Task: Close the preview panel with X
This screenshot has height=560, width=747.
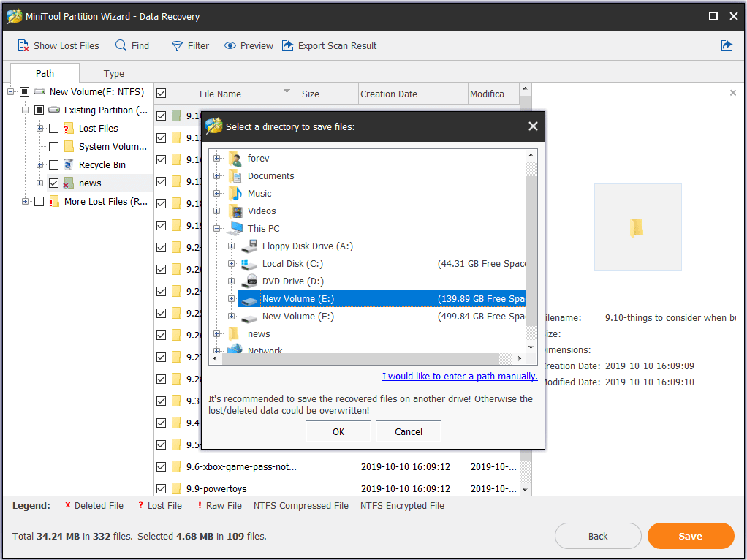Action: tap(733, 93)
